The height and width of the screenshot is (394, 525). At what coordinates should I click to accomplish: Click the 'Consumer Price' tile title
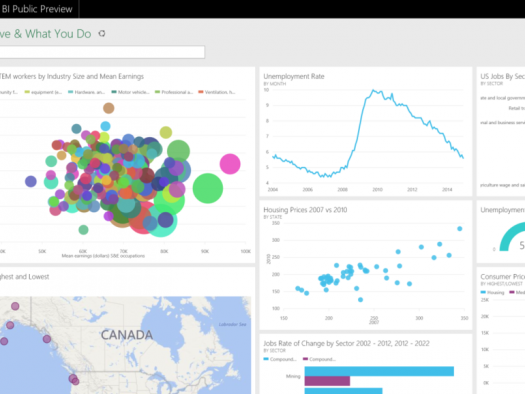click(x=503, y=277)
